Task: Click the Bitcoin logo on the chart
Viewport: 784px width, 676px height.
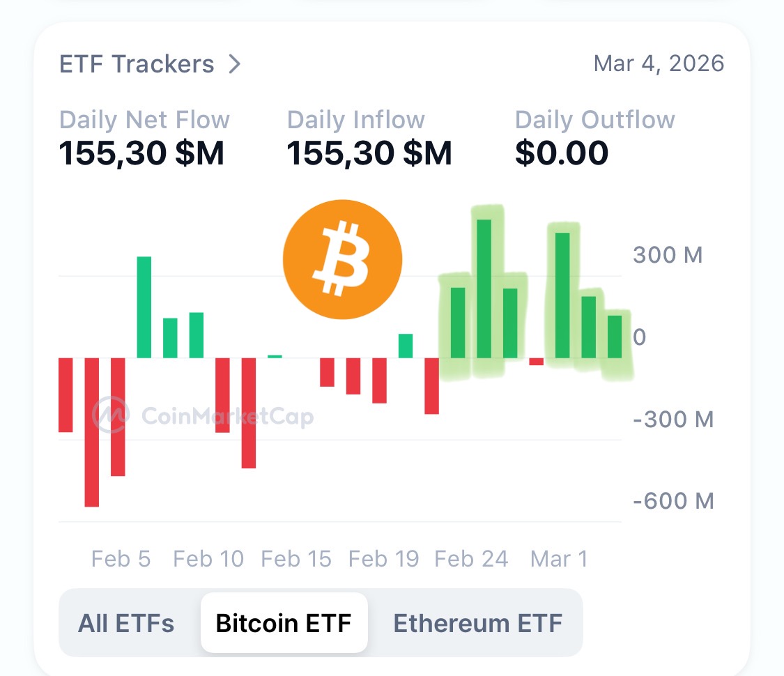Action: click(x=342, y=259)
